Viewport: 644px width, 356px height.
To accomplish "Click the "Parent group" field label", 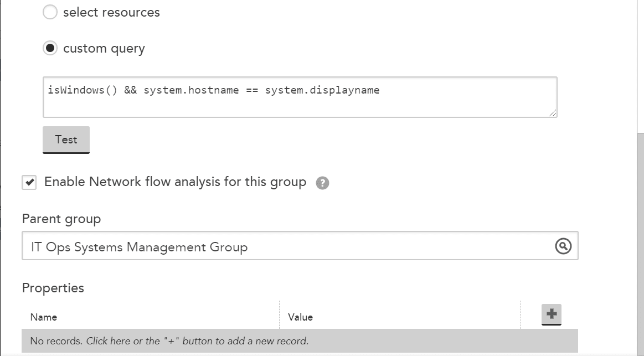I will (61, 219).
